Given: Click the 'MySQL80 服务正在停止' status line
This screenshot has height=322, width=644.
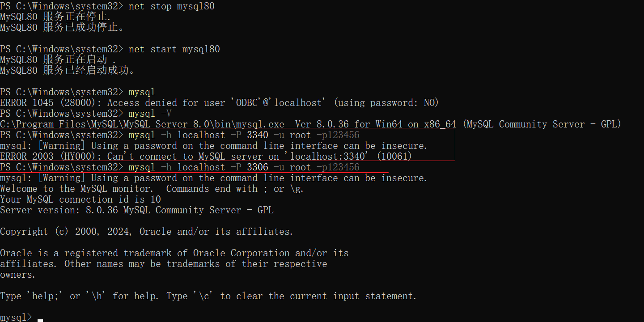Looking at the screenshot, I should tap(55, 17).
